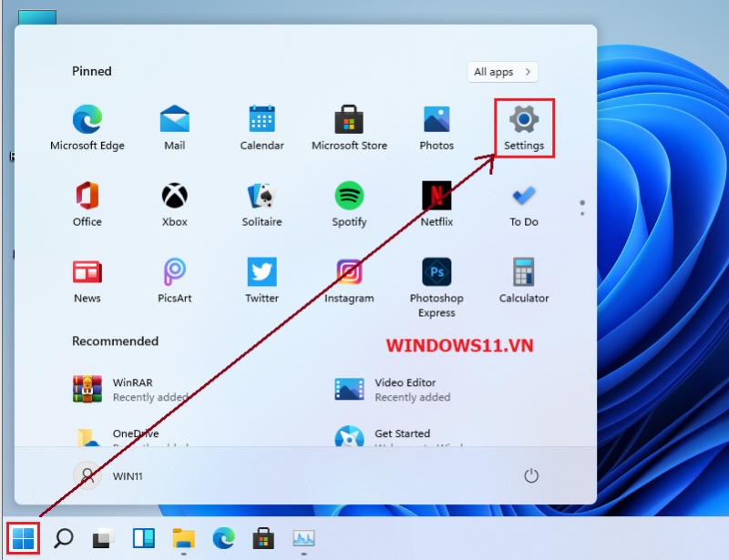Launch the Netflix app
The height and width of the screenshot is (560, 729).
(436, 204)
